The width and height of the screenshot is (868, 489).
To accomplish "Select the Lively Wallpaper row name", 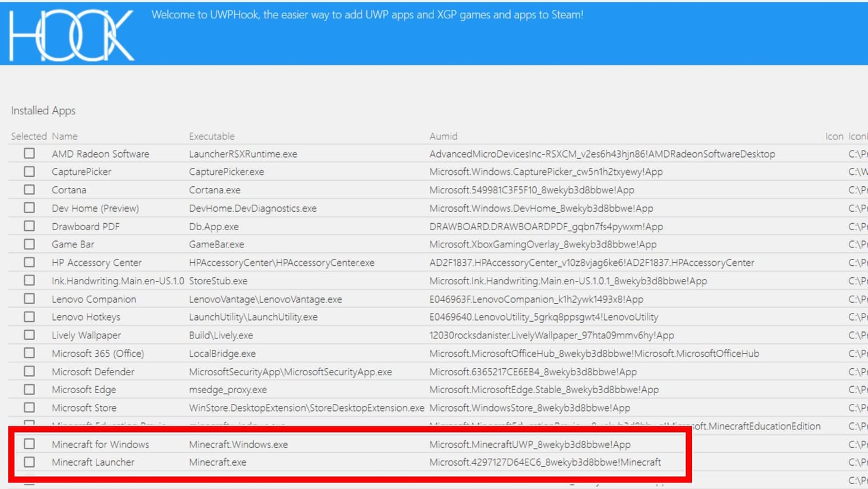I will pos(86,335).
